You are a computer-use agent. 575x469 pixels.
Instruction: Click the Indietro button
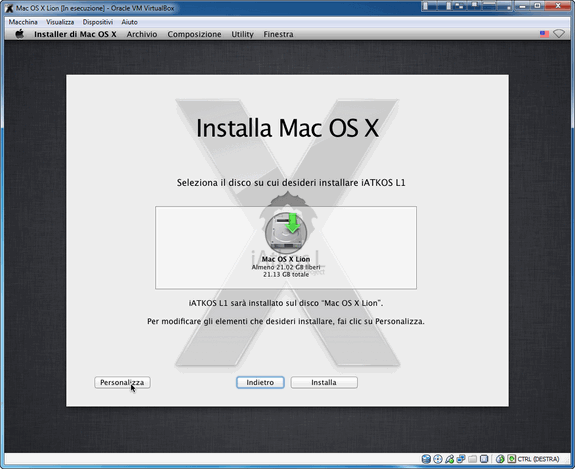point(260,382)
